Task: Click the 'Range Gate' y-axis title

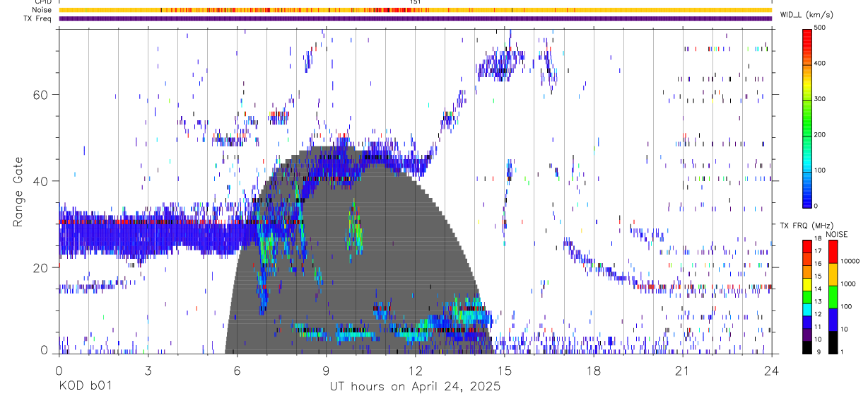Action: click(x=18, y=192)
